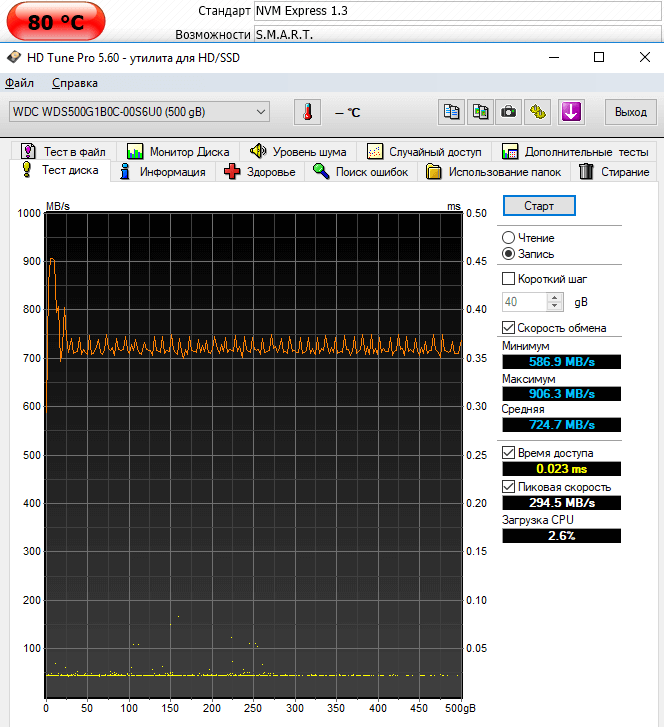Open the Монитор Диска tab

click(179, 152)
